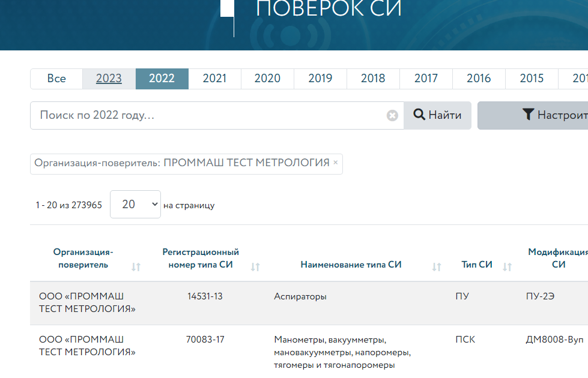
Task: Sort by Организация-поверитель column arrows
Action: point(136,267)
